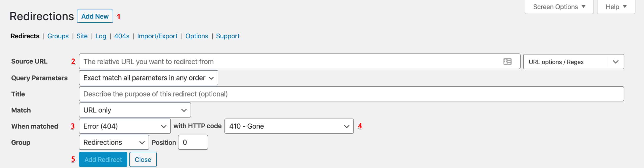Go to Import/Export tab
This screenshot has height=168, width=644.
point(157,36)
